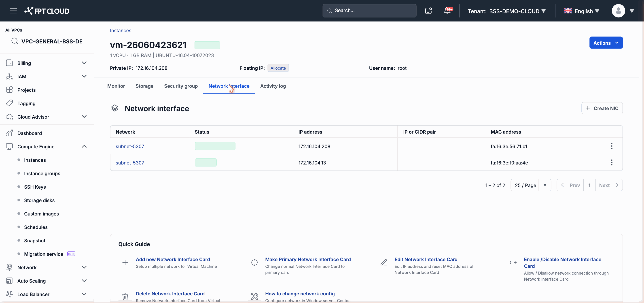The width and height of the screenshot is (644, 303).
Task: Click the Tagging tag icon
Action: [x=9, y=103]
